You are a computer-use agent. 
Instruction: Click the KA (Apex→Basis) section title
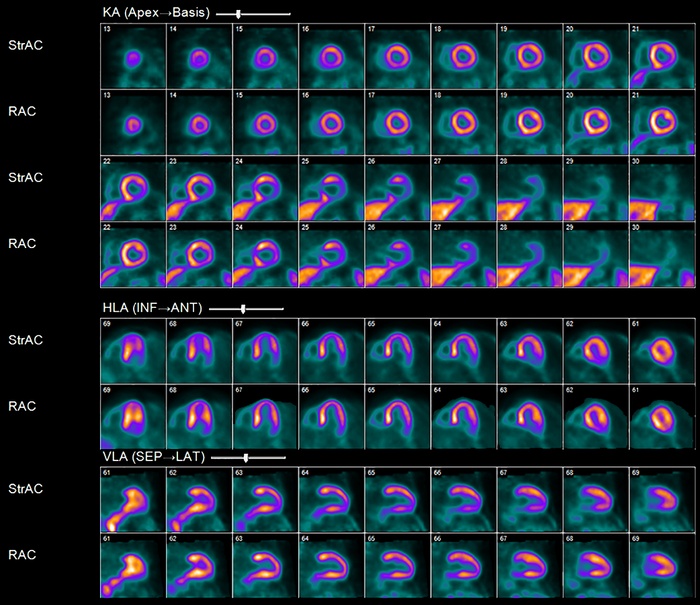[155, 13]
